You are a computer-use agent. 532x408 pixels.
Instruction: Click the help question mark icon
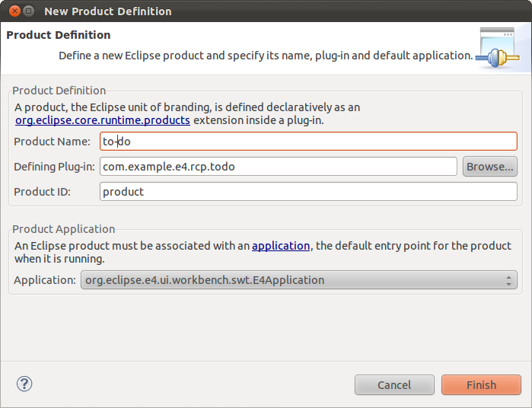pyautogui.click(x=24, y=384)
